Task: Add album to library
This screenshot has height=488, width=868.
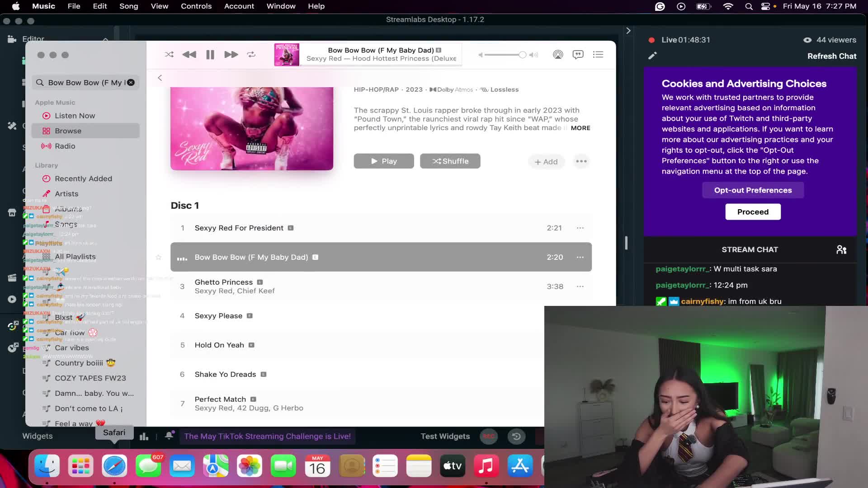Action: [x=546, y=161]
